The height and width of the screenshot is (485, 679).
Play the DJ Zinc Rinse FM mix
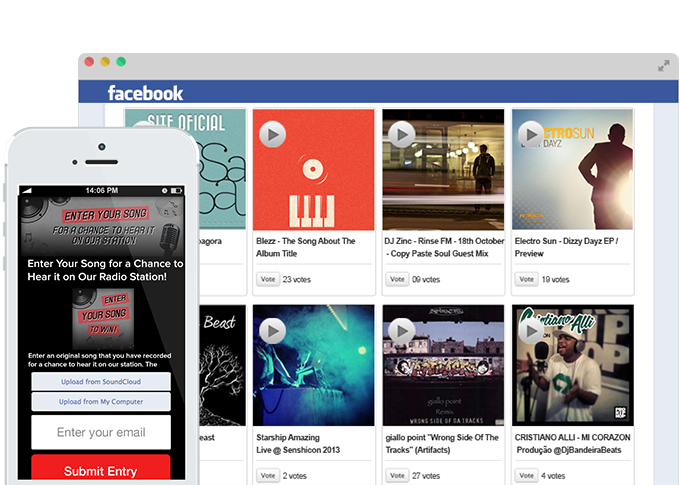pos(401,135)
